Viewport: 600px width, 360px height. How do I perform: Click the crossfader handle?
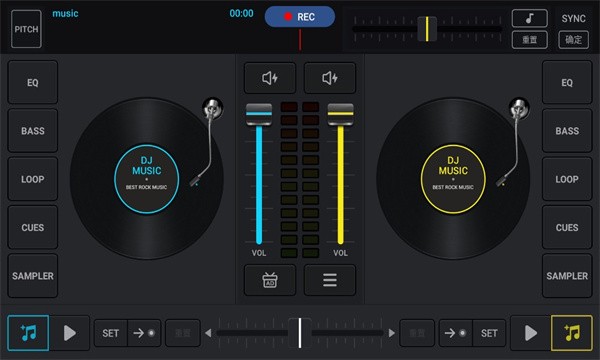(x=300, y=333)
